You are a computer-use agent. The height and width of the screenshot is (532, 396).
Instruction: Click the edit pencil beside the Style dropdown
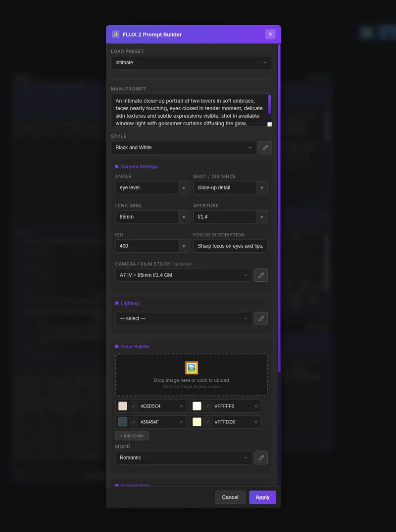coord(265,147)
